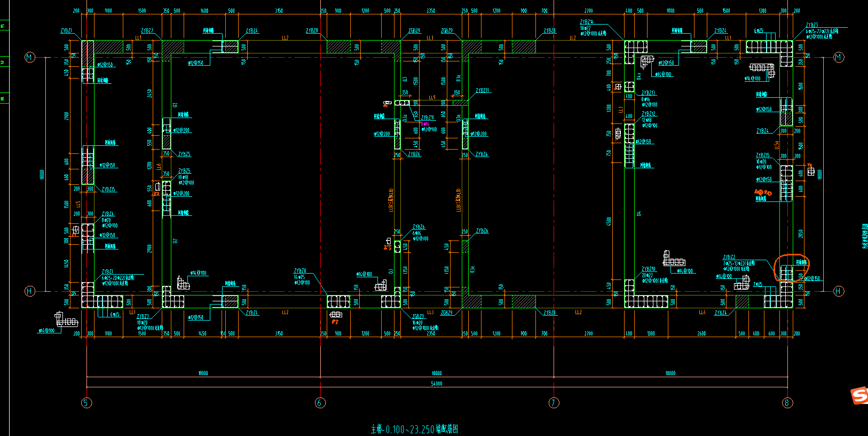Select the 2600 dimension in the bottom row
Viewport: 868px width, 436px height.
(x=701, y=333)
